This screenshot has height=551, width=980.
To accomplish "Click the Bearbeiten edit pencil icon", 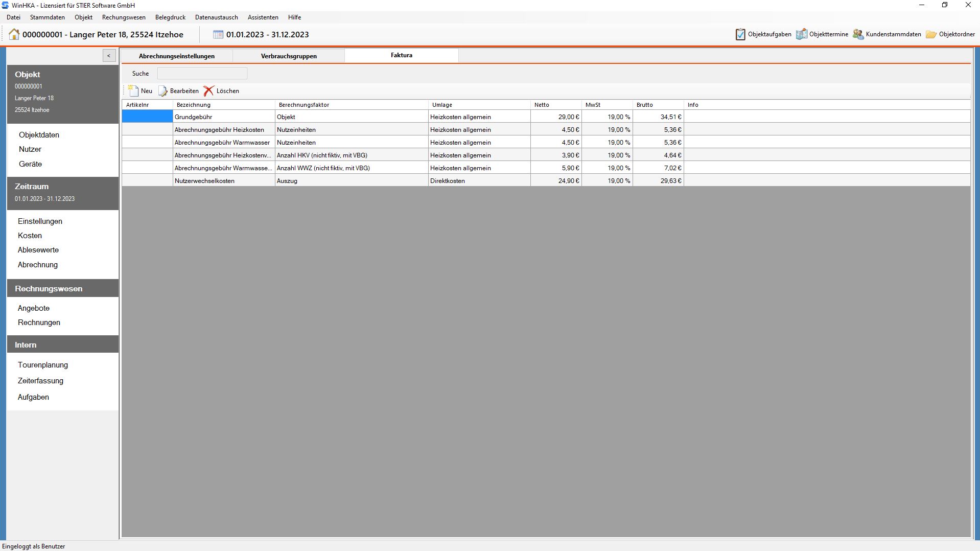I will tap(163, 91).
